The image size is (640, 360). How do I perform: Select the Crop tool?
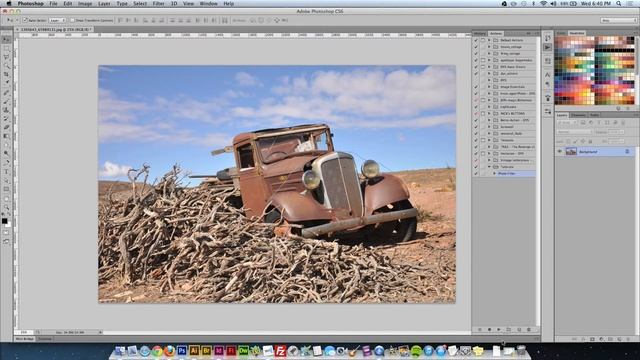click(7, 75)
